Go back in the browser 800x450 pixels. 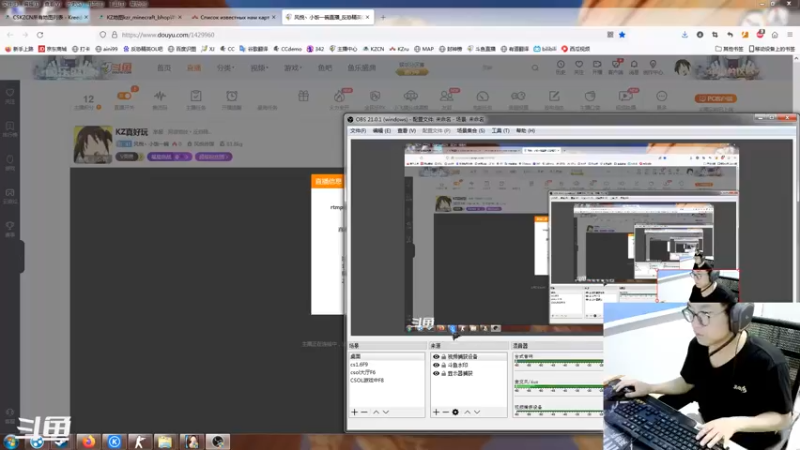10,35
